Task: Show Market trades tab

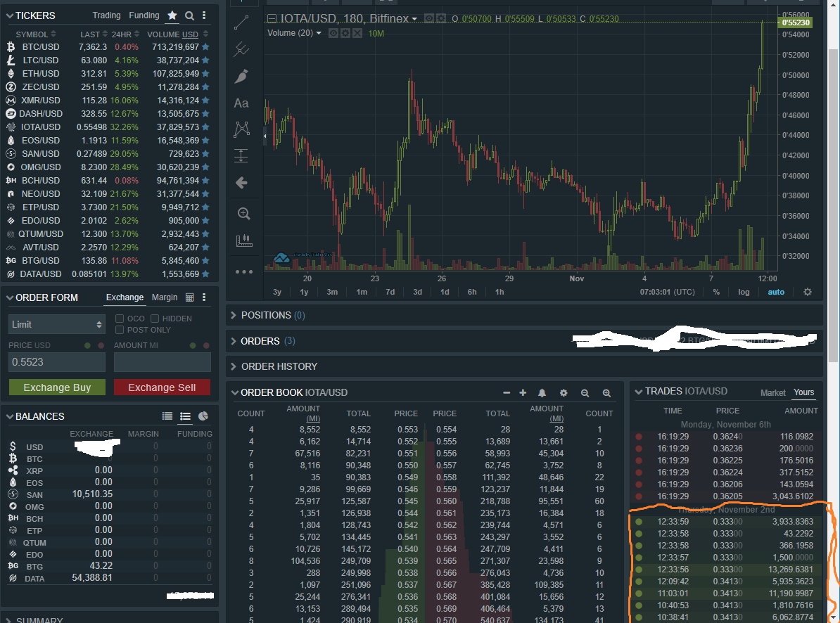Action: click(773, 393)
